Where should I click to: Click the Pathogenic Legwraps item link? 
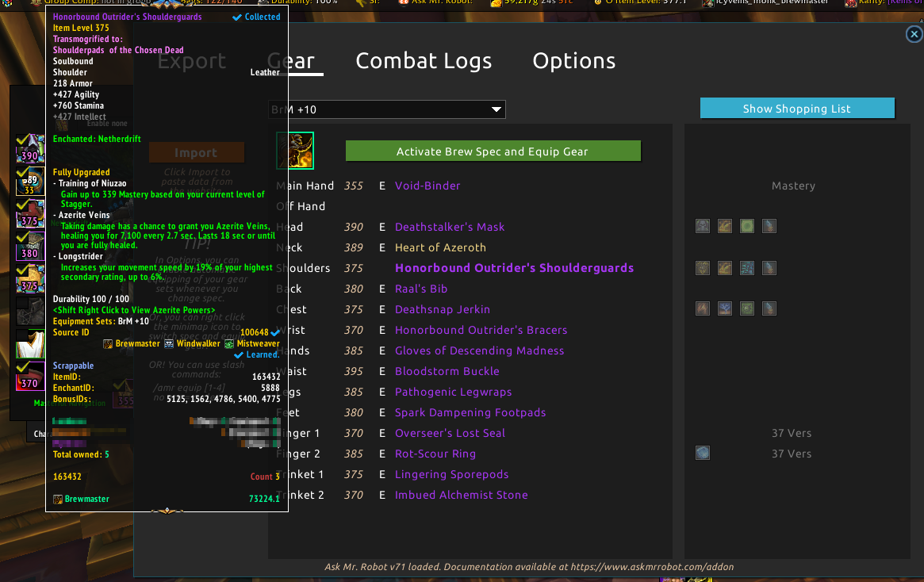tap(453, 392)
